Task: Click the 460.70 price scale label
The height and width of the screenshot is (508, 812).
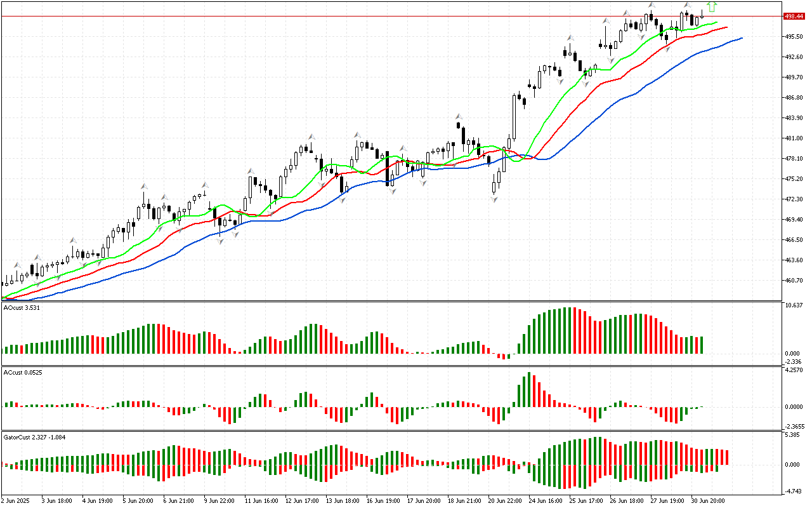Action: 794,281
